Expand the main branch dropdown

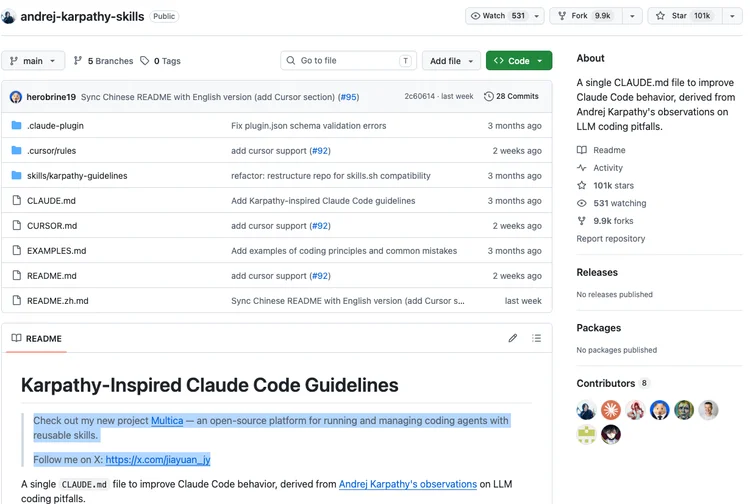[33, 61]
